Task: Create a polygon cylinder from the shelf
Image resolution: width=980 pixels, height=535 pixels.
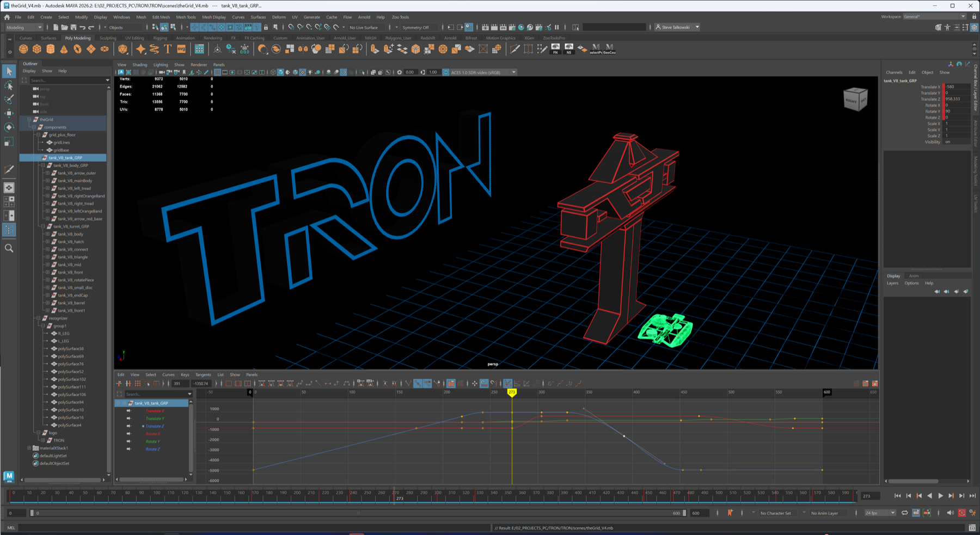Action: pyautogui.click(x=51, y=50)
